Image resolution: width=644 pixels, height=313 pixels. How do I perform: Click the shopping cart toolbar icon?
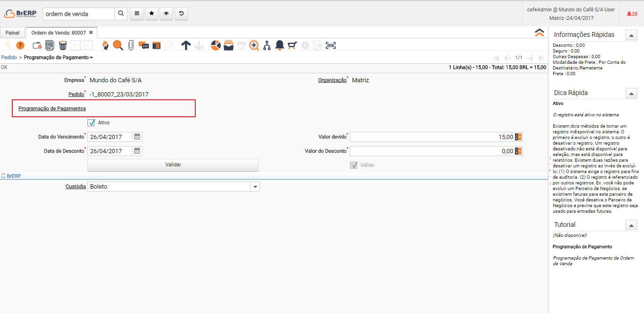[x=292, y=45]
